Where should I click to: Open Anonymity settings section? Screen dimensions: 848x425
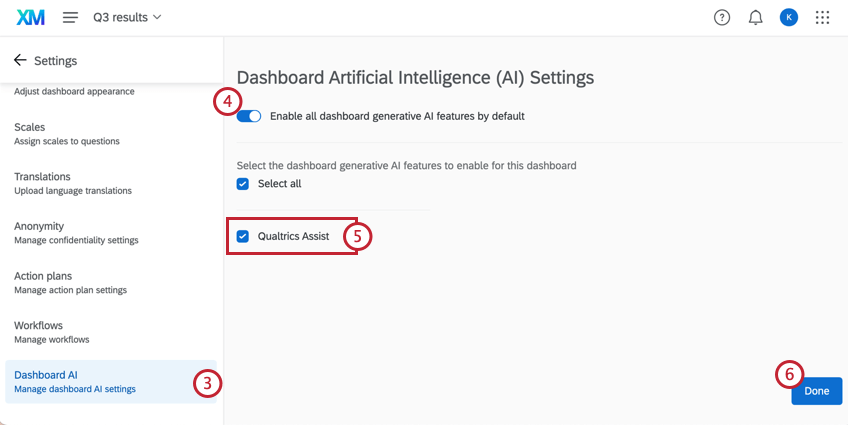(x=111, y=233)
